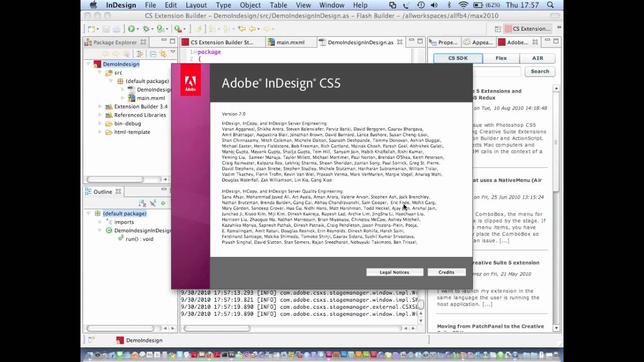The image size is (644, 362).
Task: Close the Package Explorer tab X
Action: (x=143, y=42)
